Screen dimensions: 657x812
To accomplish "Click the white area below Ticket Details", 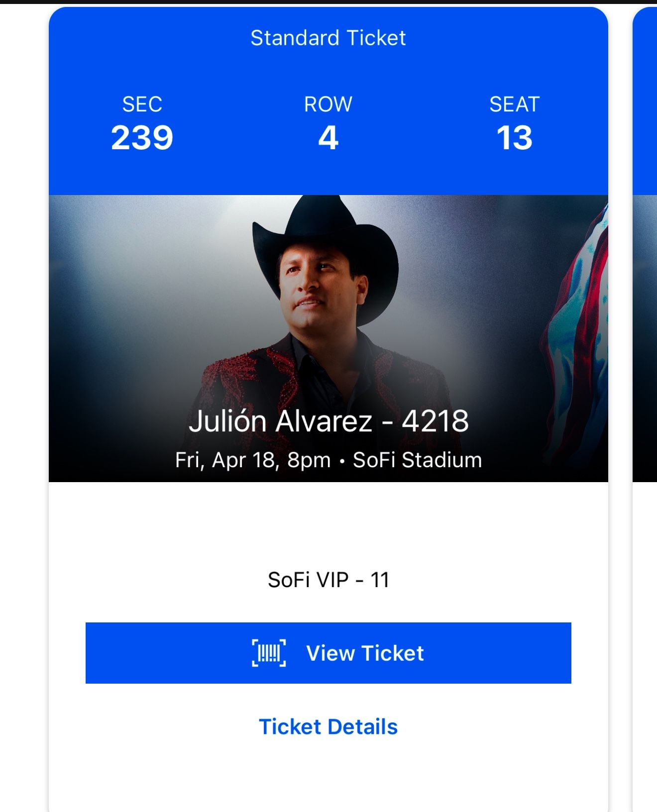I will pos(328,781).
